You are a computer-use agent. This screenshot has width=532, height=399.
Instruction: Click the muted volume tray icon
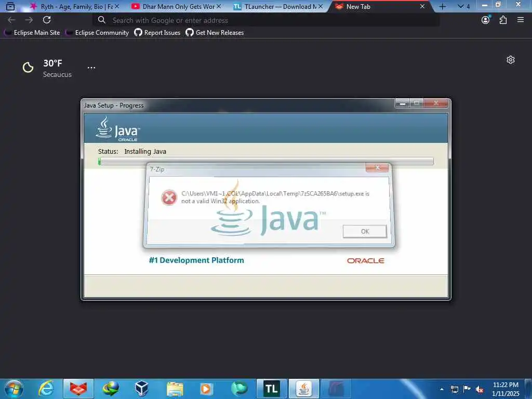(x=480, y=389)
